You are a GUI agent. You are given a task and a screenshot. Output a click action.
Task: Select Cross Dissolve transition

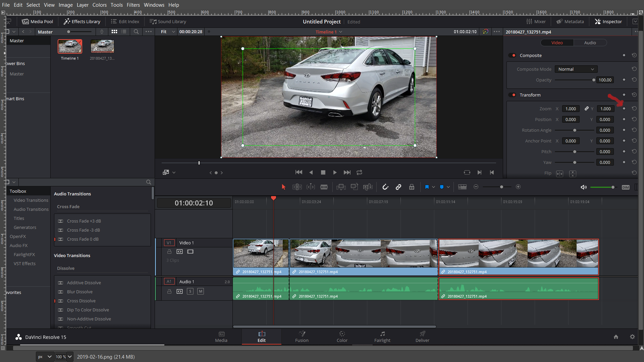click(x=81, y=301)
